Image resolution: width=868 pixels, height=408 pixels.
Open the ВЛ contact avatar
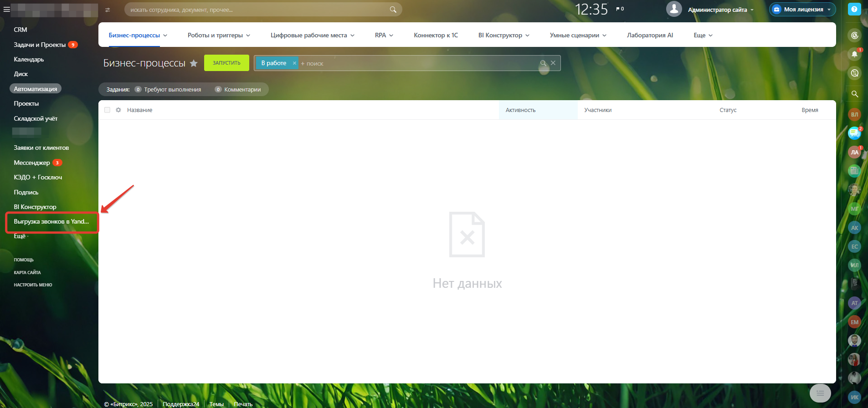click(x=854, y=114)
